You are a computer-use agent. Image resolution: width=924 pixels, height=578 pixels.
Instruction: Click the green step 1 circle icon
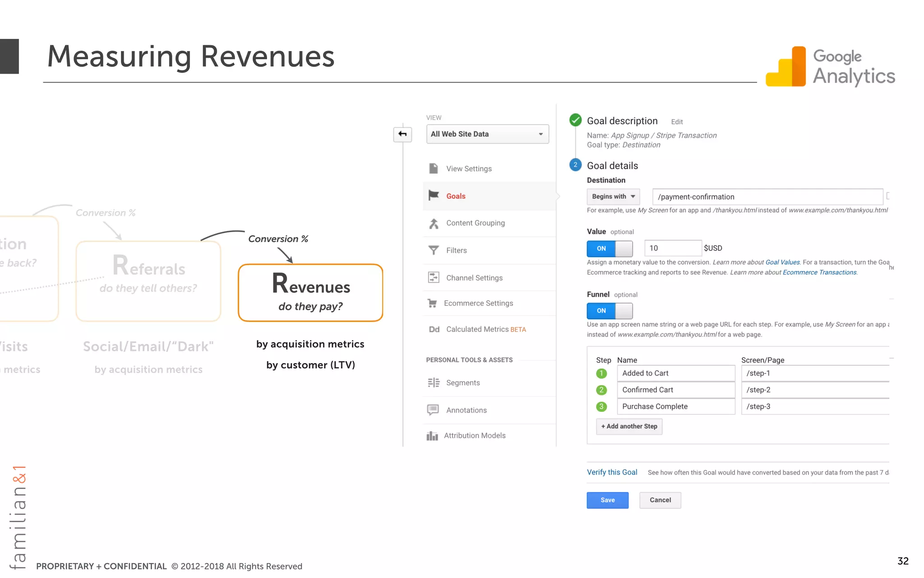click(x=601, y=373)
